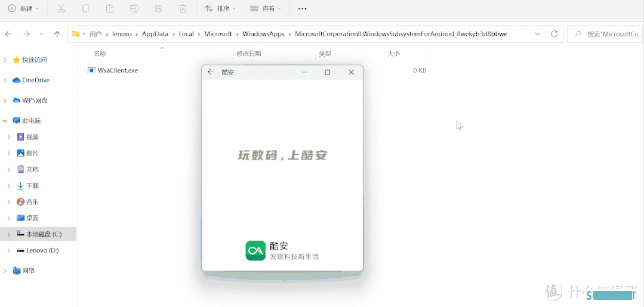The height and width of the screenshot is (307, 644).
Task: Open the 桌面 folder
Action: (32, 218)
